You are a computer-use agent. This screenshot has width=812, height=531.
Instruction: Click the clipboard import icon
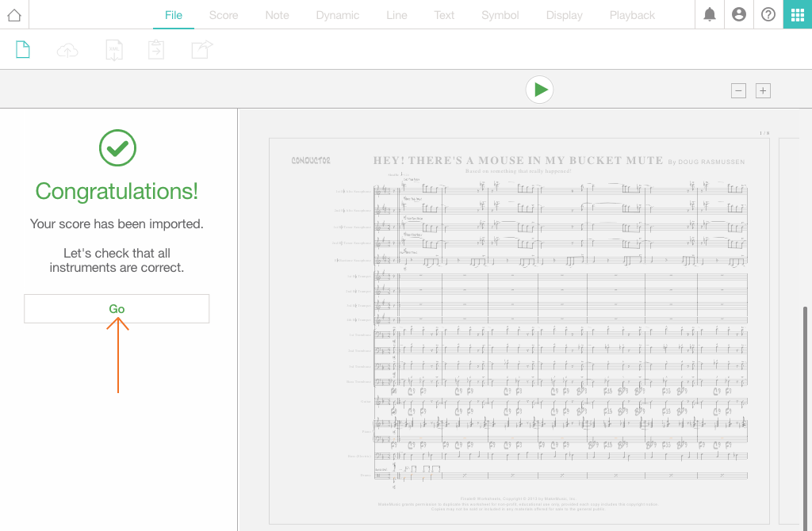click(156, 50)
